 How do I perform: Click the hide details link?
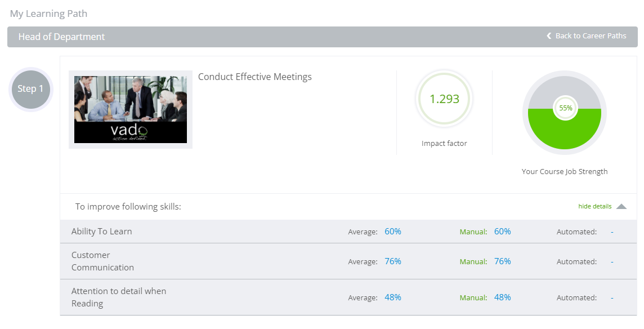pos(594,207)
